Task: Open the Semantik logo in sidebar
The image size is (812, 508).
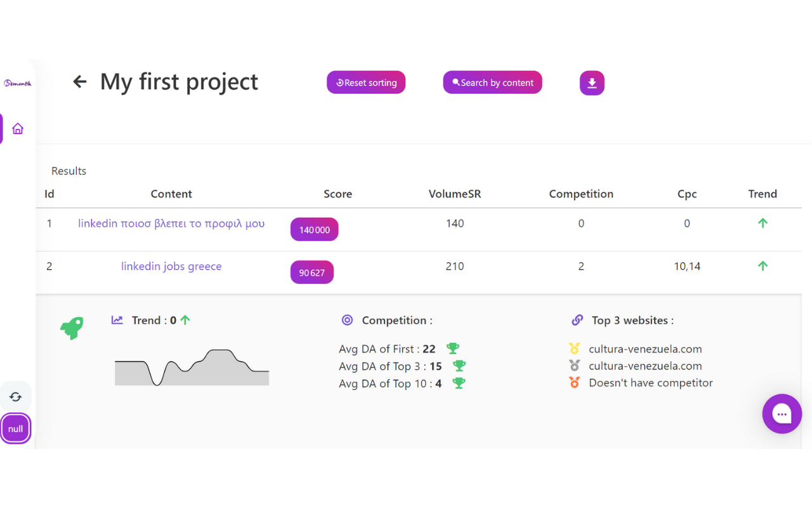Action: tap(17, 83)
